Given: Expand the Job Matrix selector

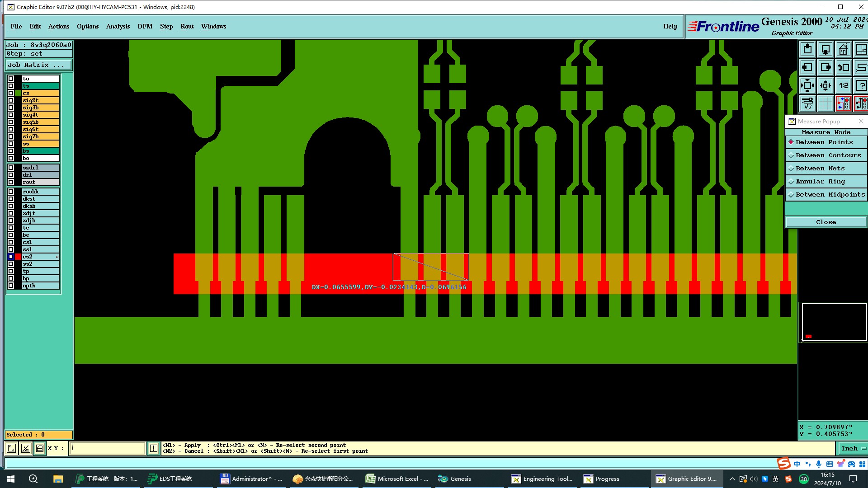Looking at the screenshot, I should pos(38,65).
